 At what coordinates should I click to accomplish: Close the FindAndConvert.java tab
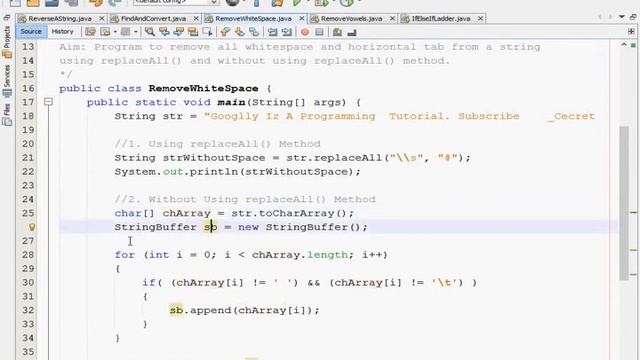[196, 19]
